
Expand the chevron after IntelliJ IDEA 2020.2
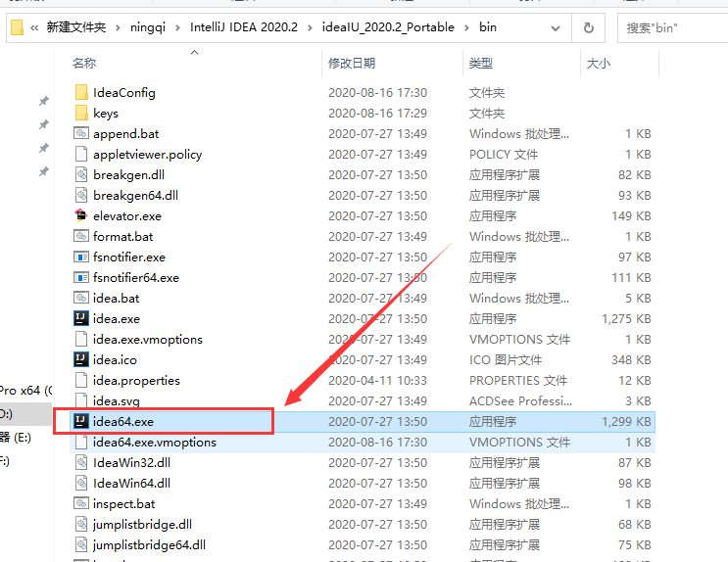point(310,27)
